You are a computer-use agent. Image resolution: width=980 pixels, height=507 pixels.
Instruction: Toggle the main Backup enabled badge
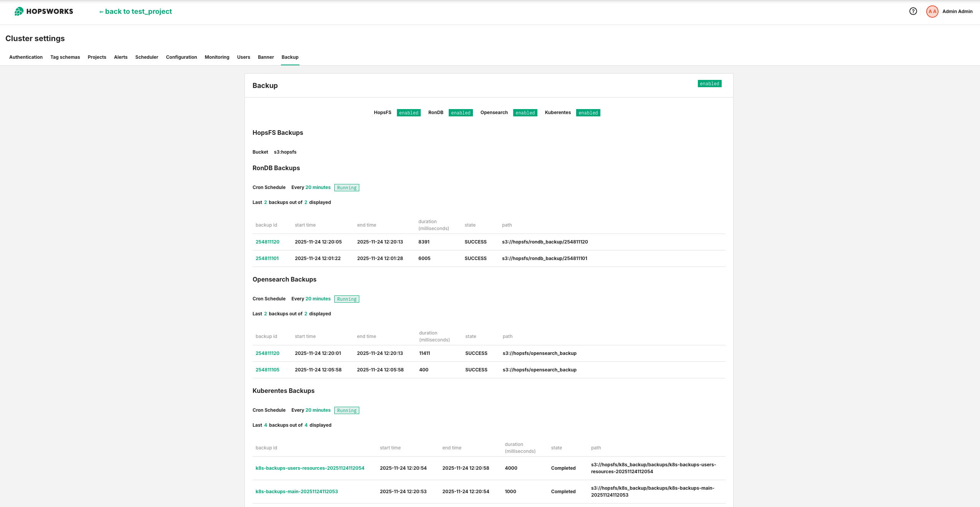[x=709, y=83]
